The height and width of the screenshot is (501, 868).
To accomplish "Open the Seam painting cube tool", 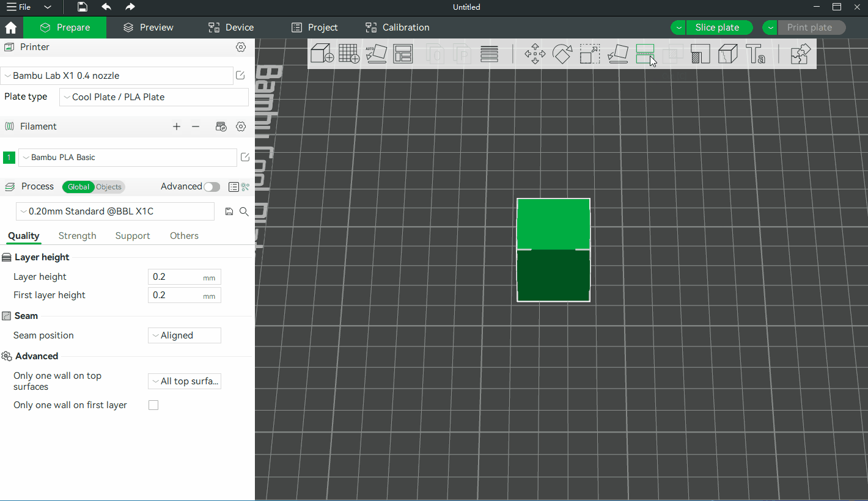I will pos(727,54).
